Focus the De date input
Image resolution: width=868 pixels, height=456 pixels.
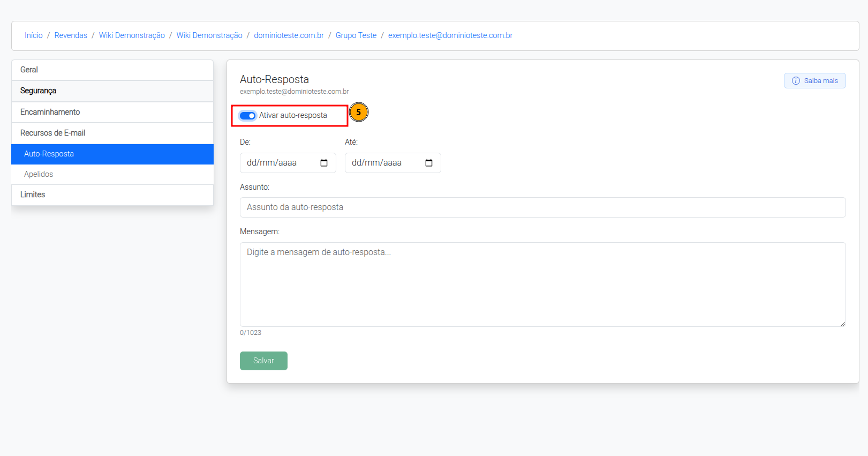pos(288,163)
